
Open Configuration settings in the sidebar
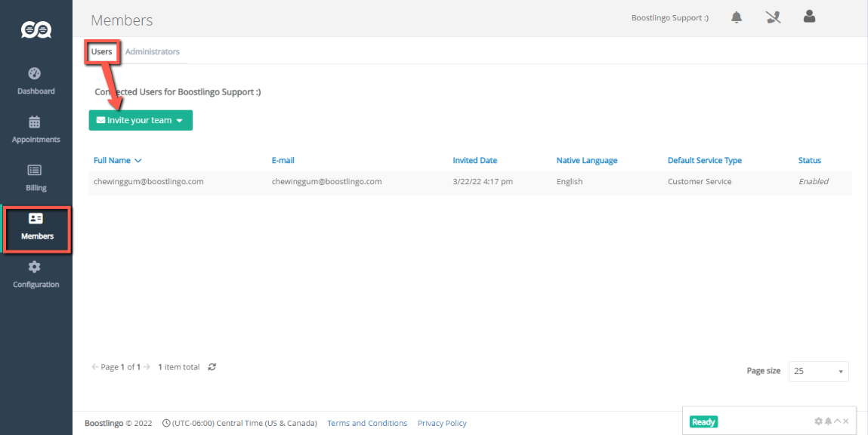coord(36,275)
